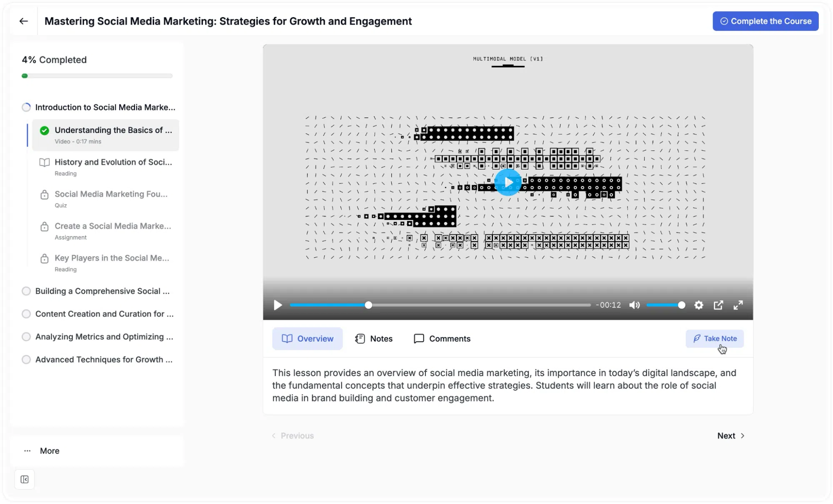833x504 pixels.
Task: Open History and Evolution reading lesson
Action: [x=105, y=167]
